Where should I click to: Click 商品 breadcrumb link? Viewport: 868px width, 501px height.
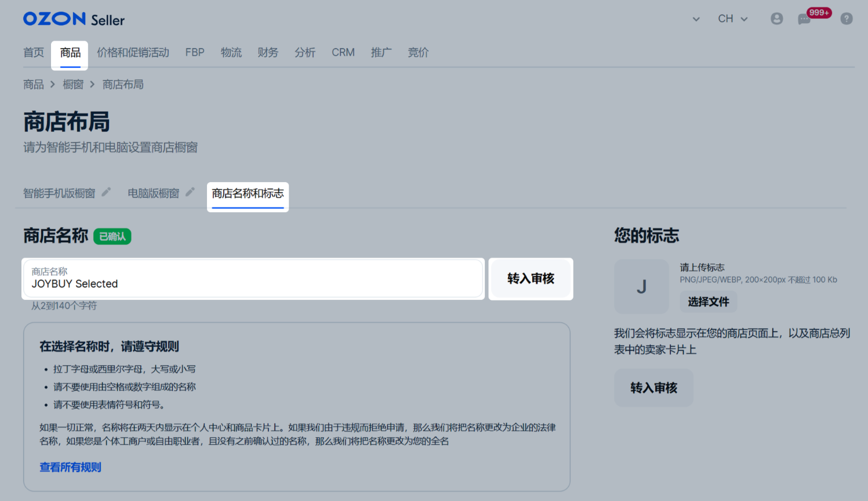click(34, 85)
